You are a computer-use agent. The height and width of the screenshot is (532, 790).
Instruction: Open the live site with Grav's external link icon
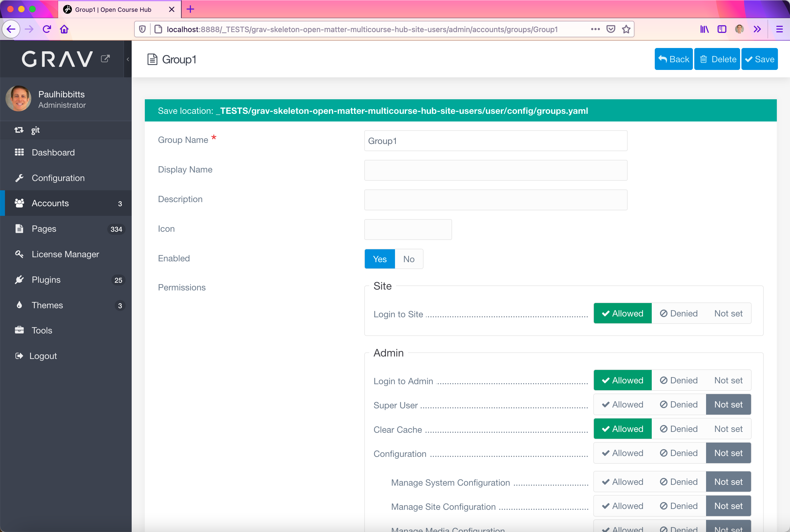pyautogui.click(x=105, y=58)
